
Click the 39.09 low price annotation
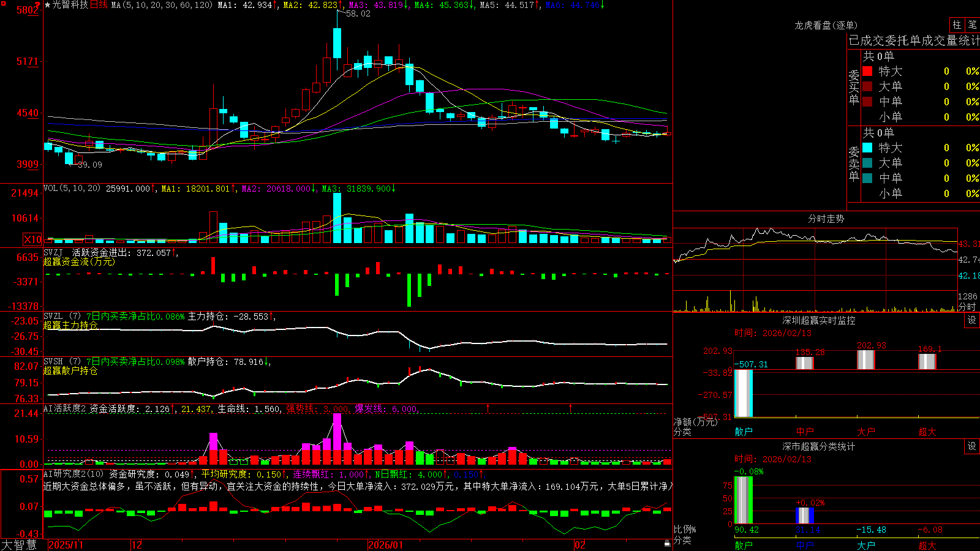pos(90,165)
